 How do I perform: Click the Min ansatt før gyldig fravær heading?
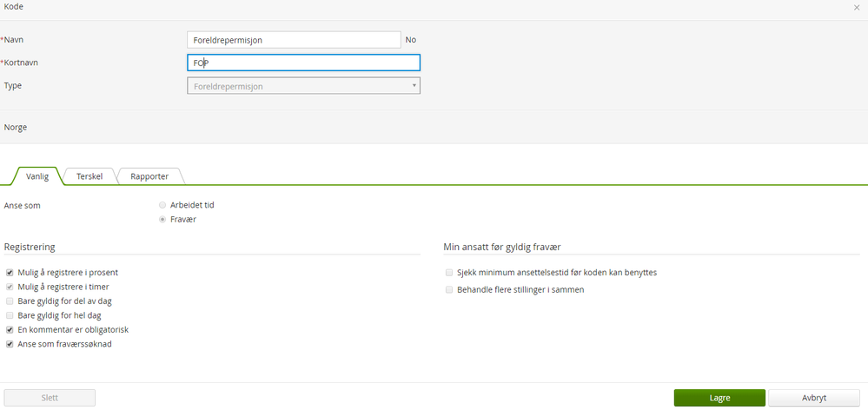click(502, 247)
